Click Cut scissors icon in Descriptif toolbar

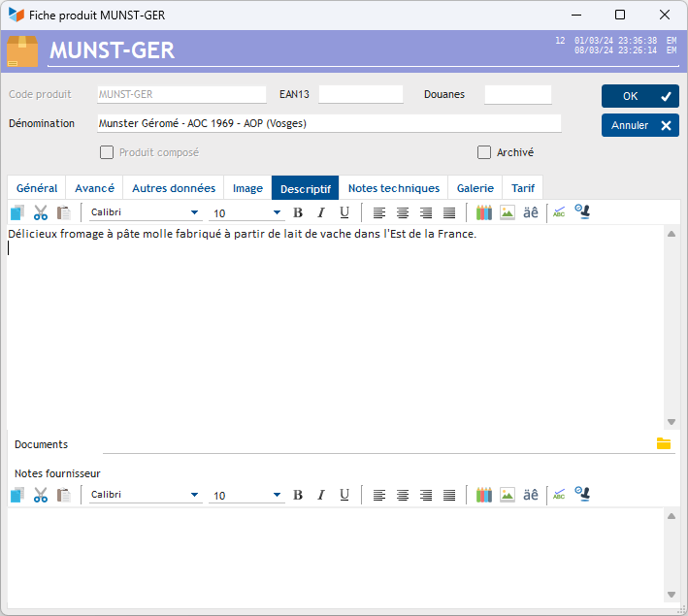(x=40, y=212)
